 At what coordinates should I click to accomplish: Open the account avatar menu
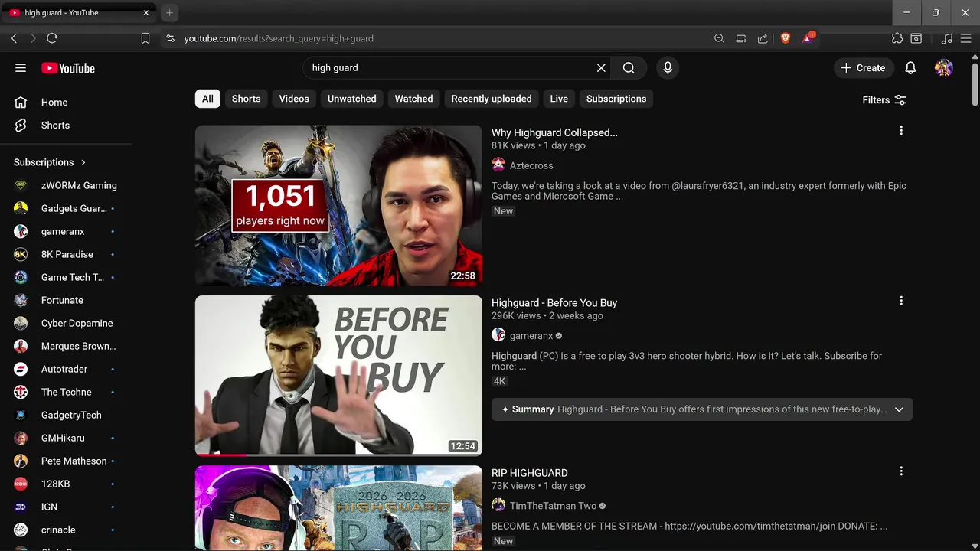click(944, 68)
